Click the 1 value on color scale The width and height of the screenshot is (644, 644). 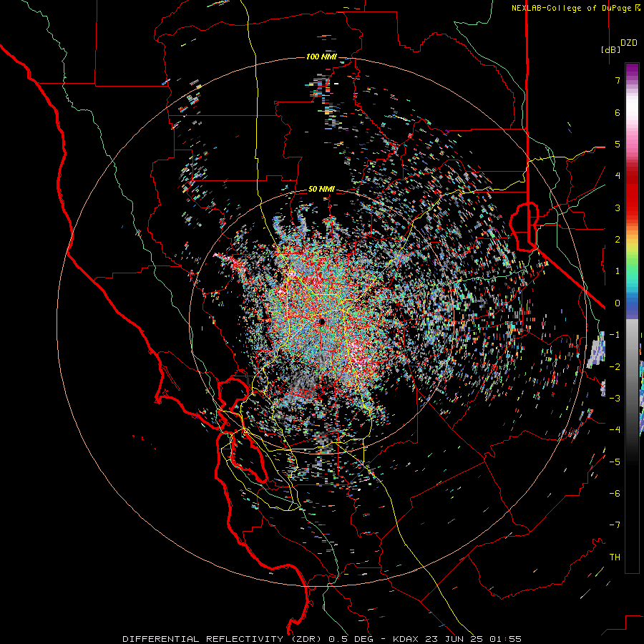(x=618, y=271)
